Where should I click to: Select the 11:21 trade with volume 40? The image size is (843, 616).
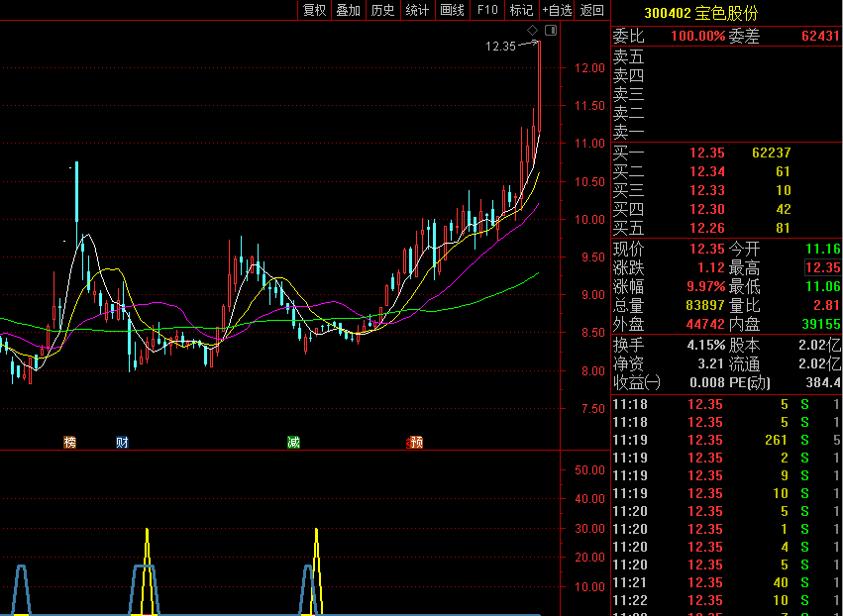coord(727,582)
